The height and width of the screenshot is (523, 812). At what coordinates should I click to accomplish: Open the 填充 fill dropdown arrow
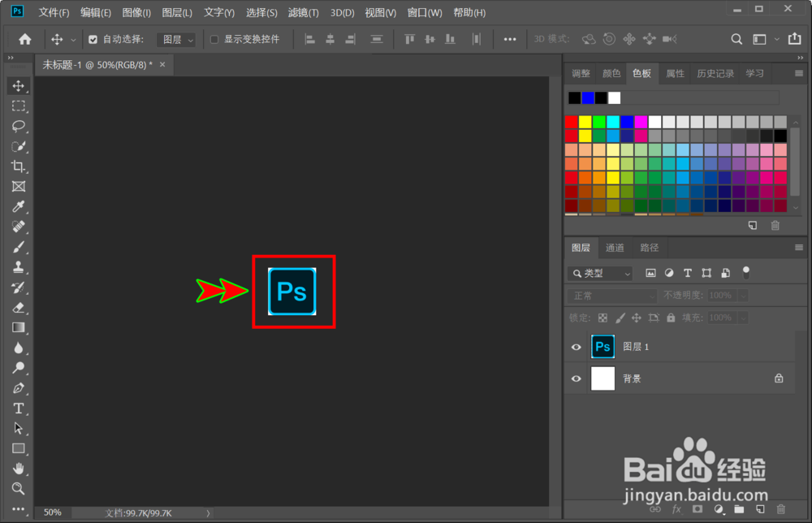(744, 318)
